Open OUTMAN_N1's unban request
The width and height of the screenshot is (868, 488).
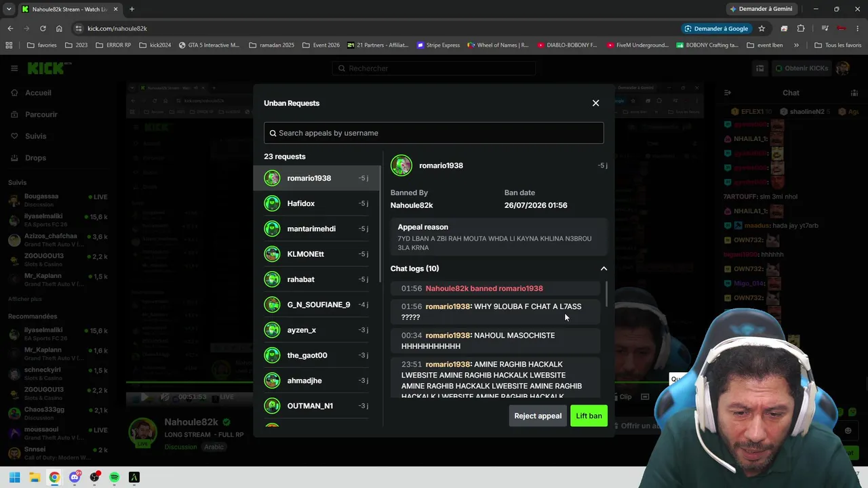[x=317, y=406]
